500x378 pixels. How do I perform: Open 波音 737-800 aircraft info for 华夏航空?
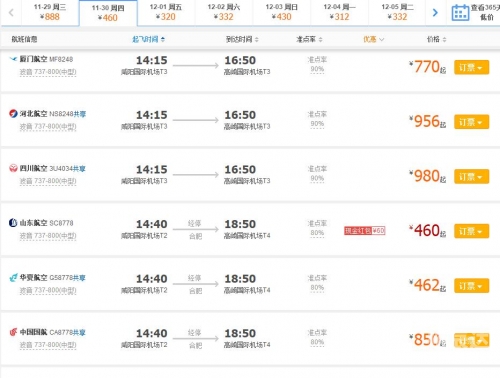[x=48, y=290]
